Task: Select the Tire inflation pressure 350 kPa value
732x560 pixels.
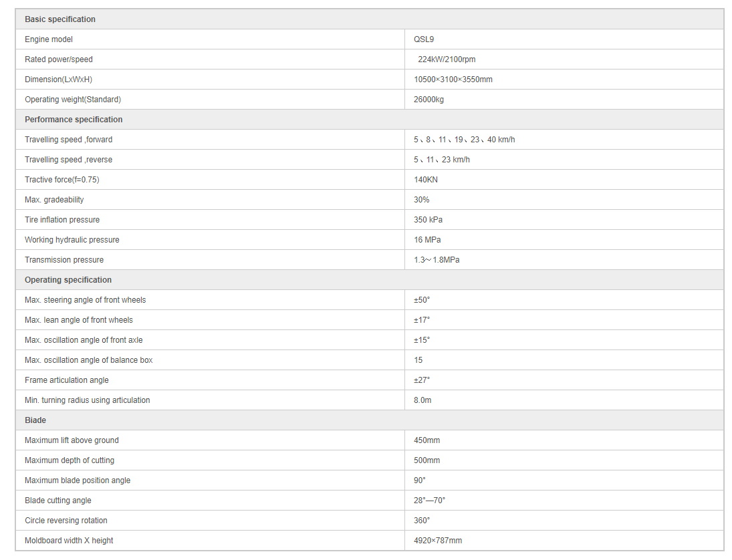Action: (428, 220)
